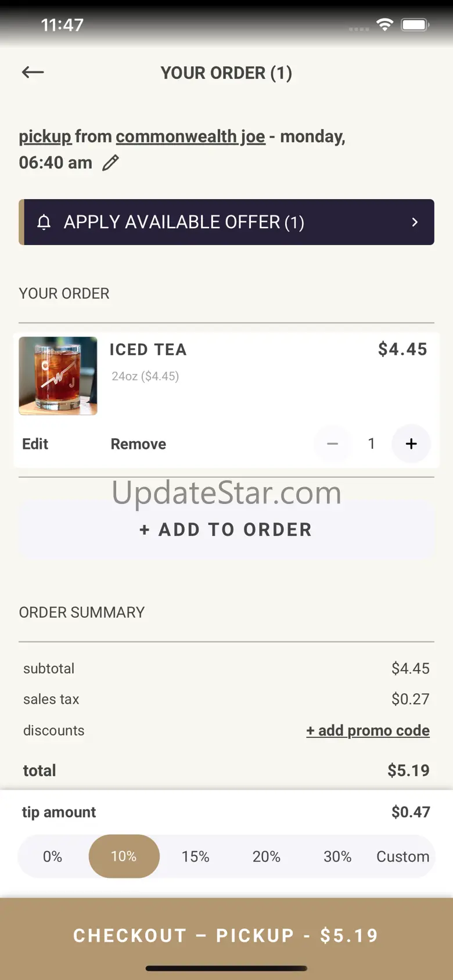Tap the back arrow icon

[x=33, y=72]
